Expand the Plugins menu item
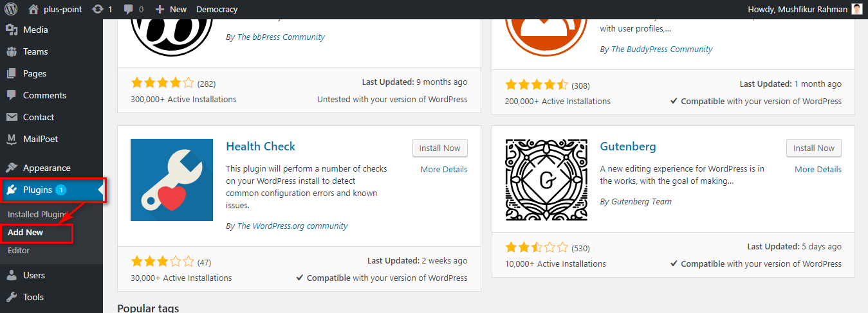 coord(51,190)
